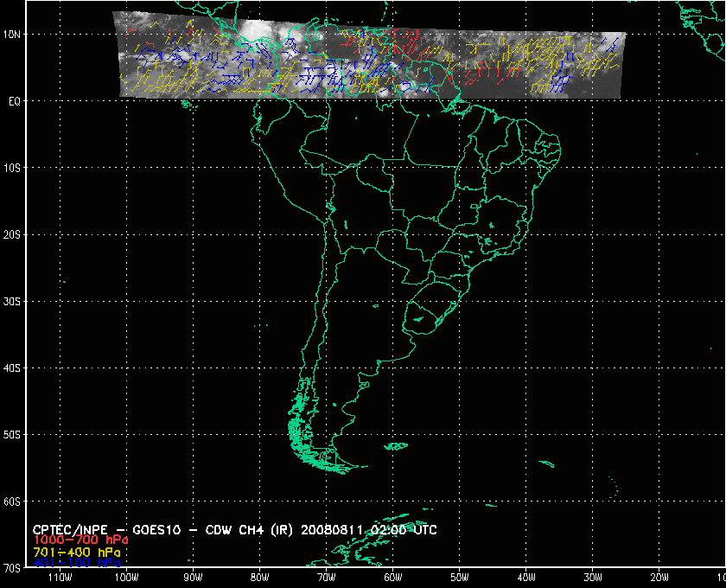This screenshot has width=726, height=588.
Task: Click the 70S latitude label
Action: click(x=11, y=567)
